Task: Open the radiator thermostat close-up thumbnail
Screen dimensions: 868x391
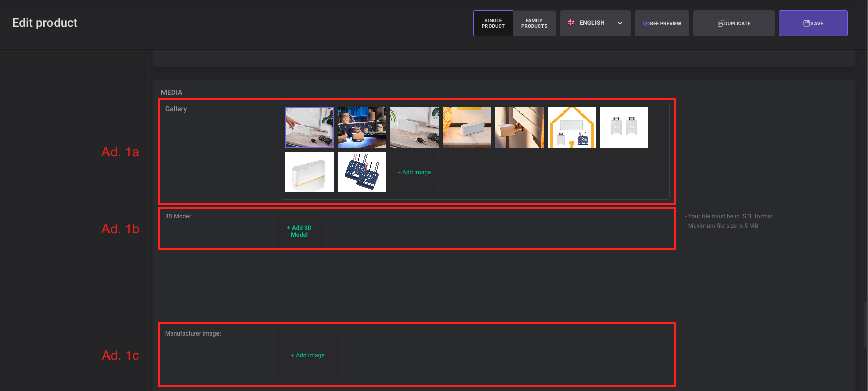Action: (519, 128)
